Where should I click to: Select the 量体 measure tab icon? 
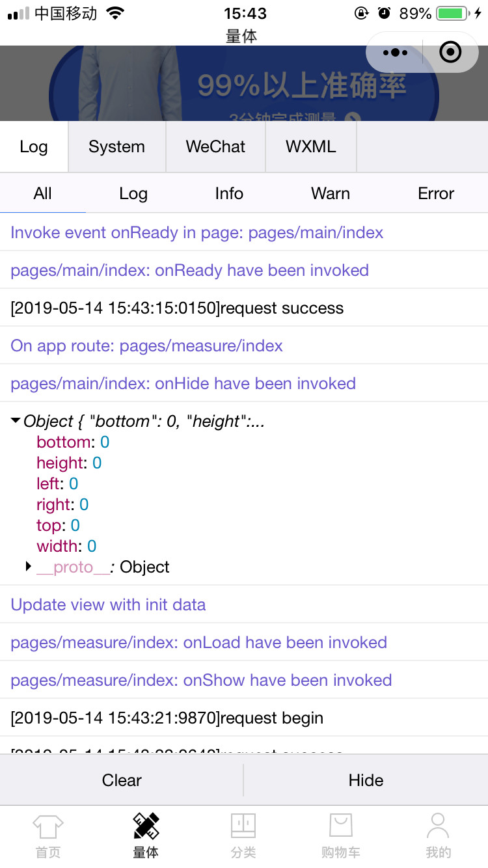146,826
